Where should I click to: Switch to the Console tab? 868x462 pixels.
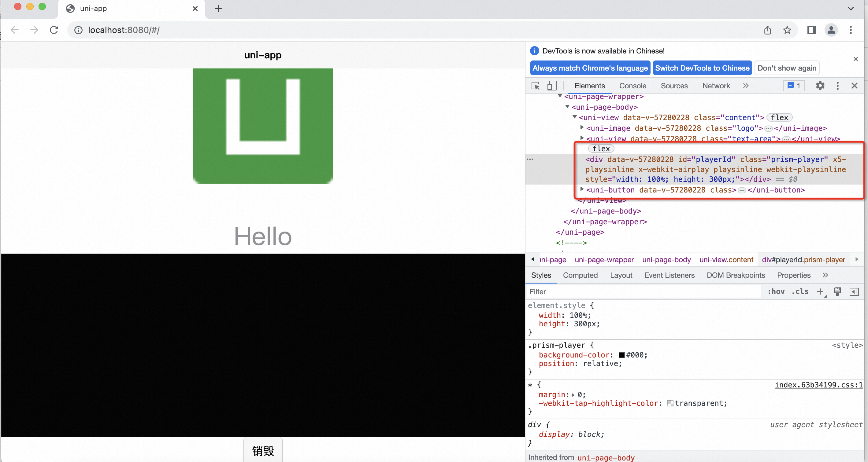[632, 86]
